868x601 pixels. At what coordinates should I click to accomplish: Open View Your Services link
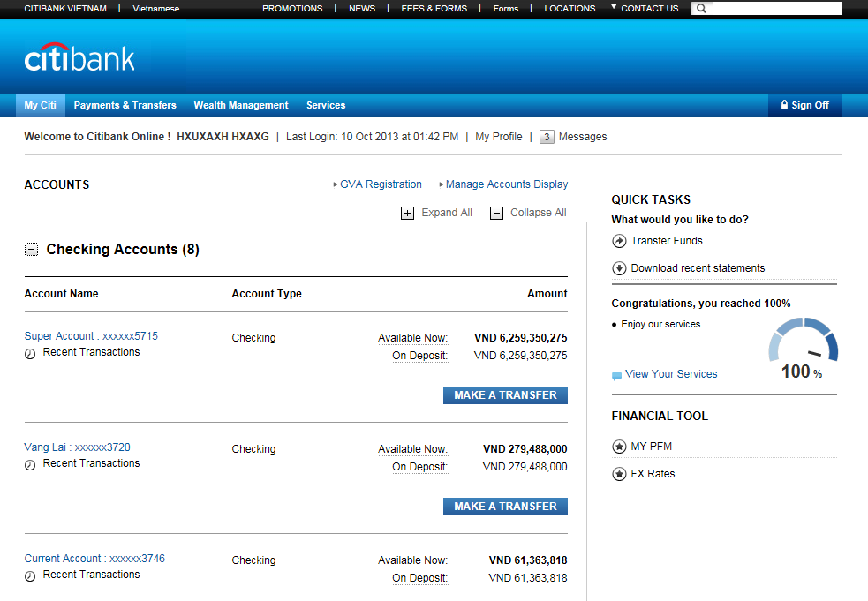(x=671, y=374)
